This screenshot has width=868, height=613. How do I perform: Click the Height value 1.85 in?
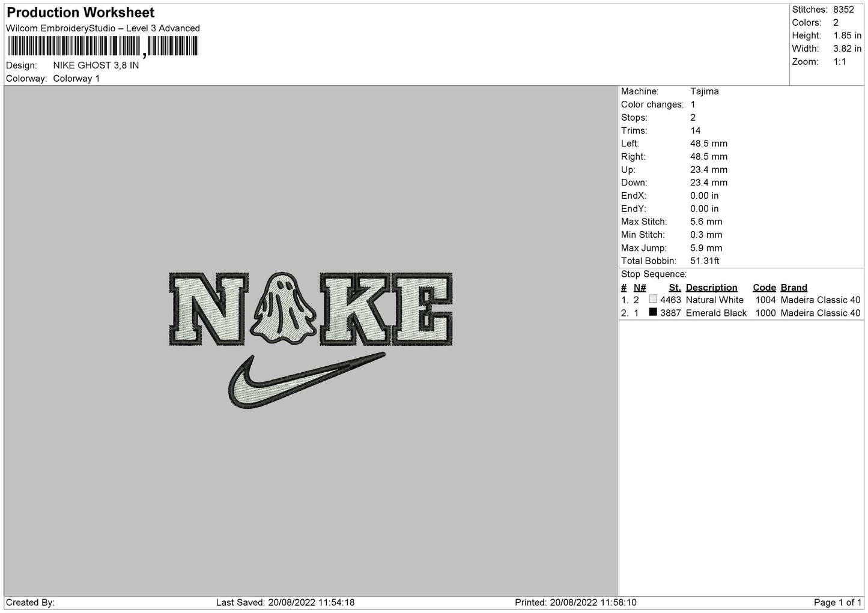pos(847,36)
